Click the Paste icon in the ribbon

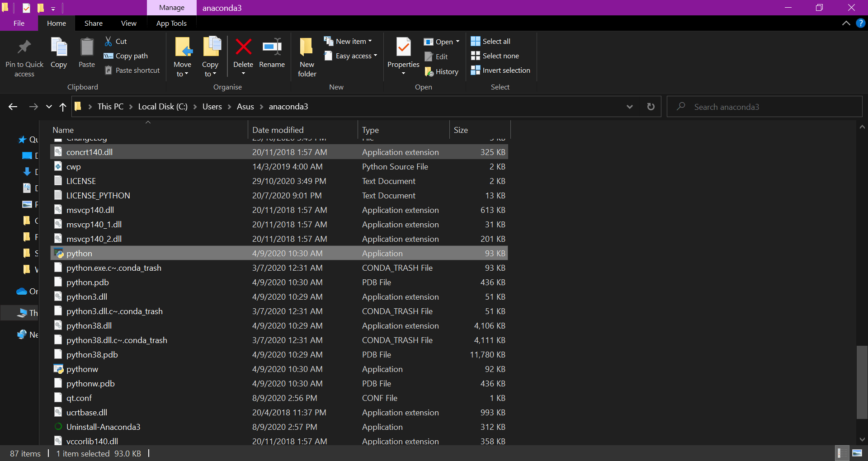pyautogui.click(x=87, y=47)
